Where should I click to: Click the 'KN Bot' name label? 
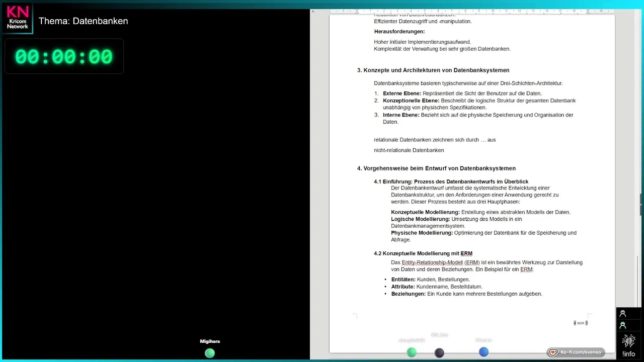[x=439, y=335]
